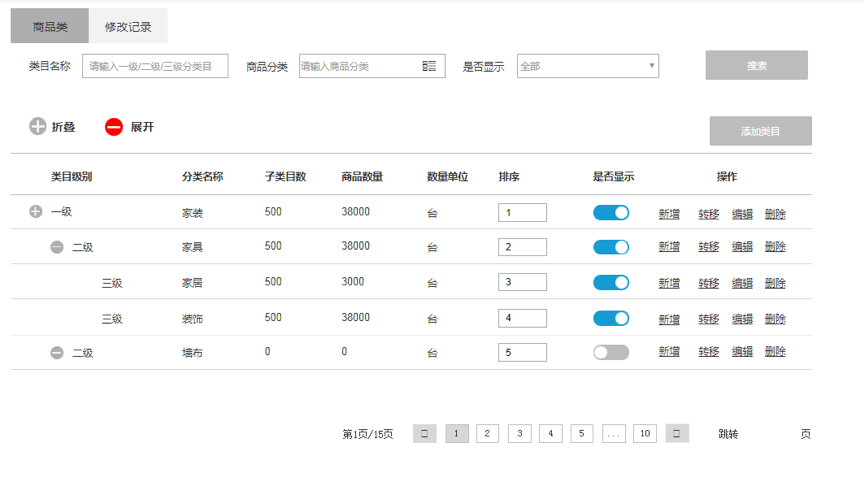Screen dimensions: 864x502
Task: Click 展开 label to expand all
Action: (142, 127)
